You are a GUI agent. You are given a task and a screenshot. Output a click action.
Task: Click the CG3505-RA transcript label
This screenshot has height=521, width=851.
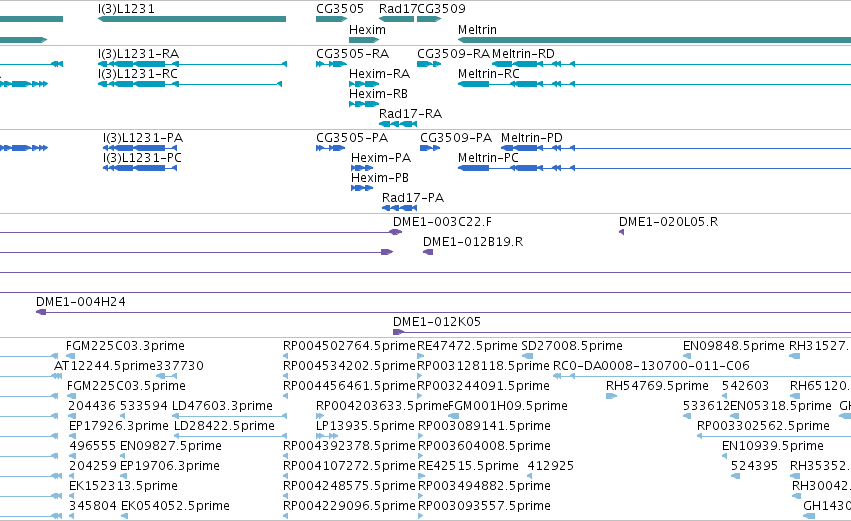pos(353,54)
